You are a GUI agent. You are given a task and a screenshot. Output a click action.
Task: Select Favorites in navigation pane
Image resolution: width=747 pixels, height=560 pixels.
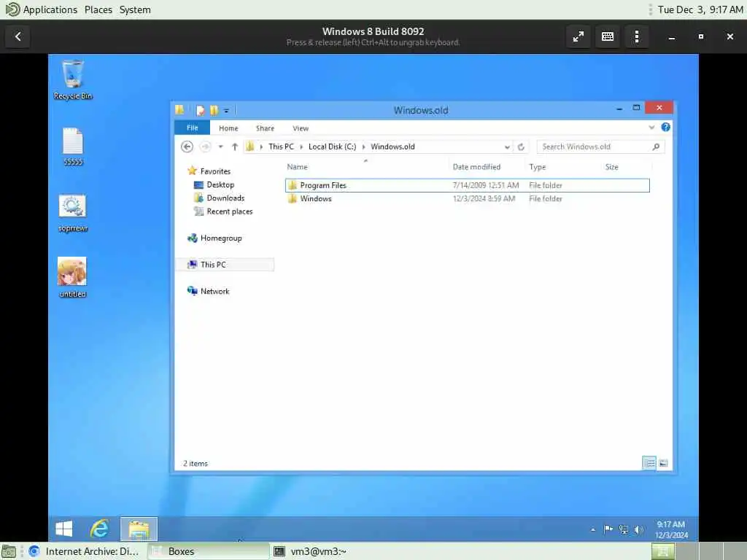[x=215, y=171]
